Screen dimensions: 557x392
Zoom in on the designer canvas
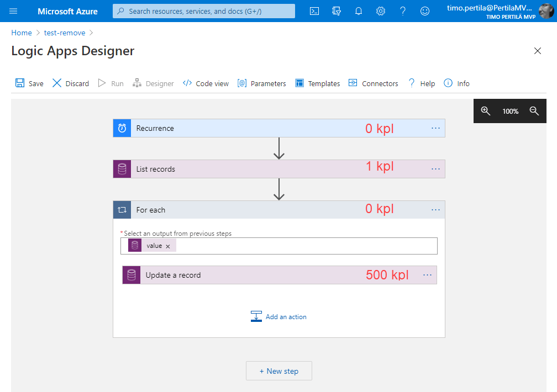485,111
